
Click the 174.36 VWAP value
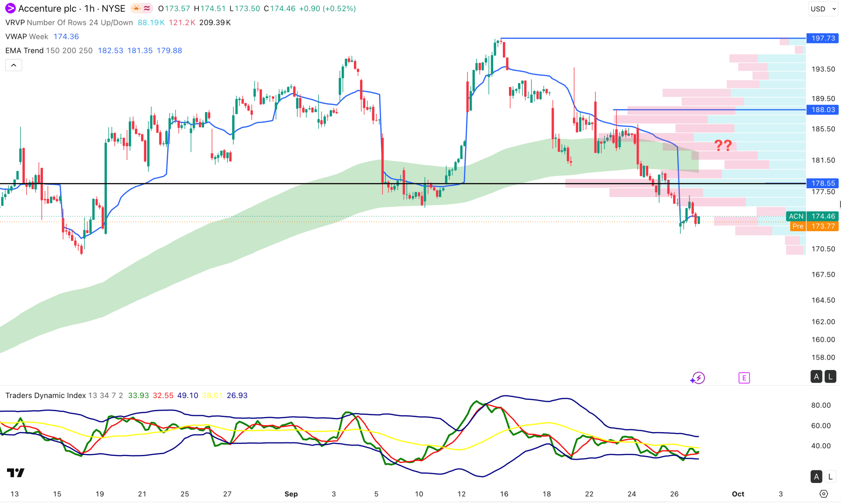click(66, 36)
